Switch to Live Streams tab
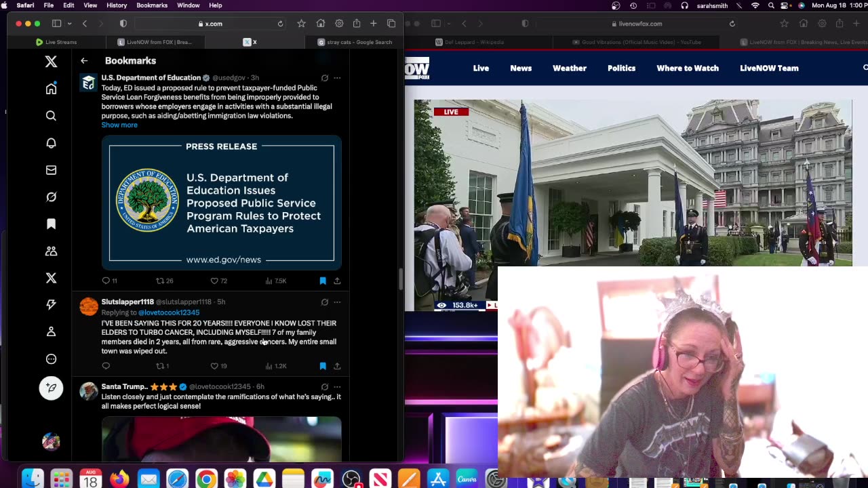 click(56, 42)
